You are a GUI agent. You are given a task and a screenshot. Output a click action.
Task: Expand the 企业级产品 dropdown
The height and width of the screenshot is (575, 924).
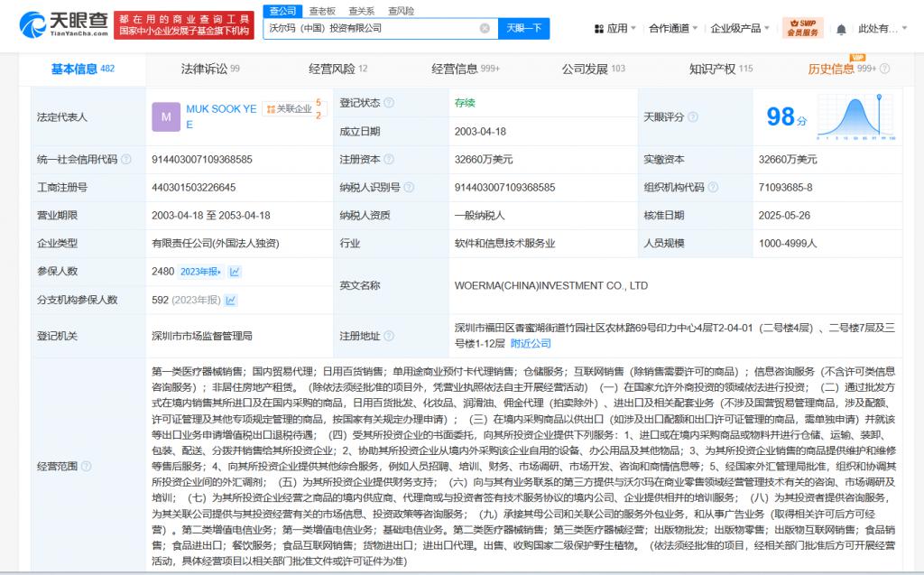[740, 28]
